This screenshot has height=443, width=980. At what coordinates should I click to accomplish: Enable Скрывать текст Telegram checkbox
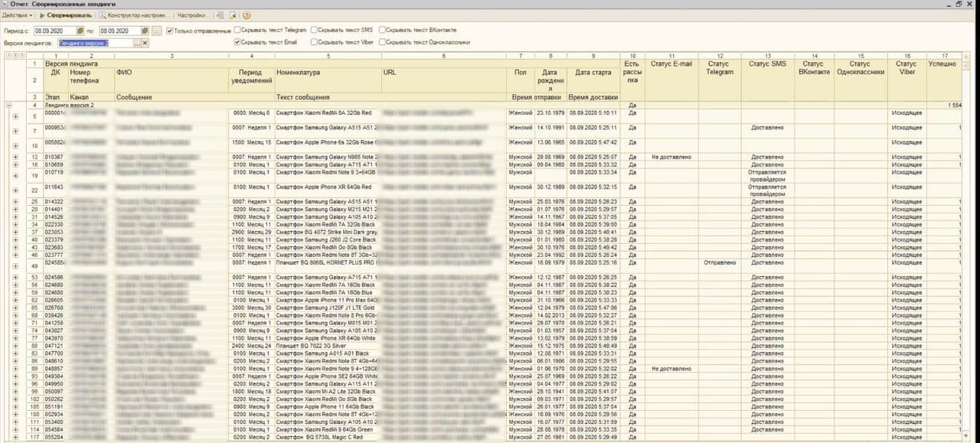coord(237,31)
